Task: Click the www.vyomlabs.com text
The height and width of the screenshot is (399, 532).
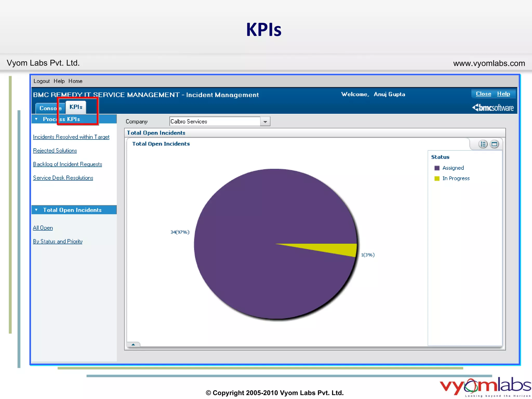Action: click(489, 63)
